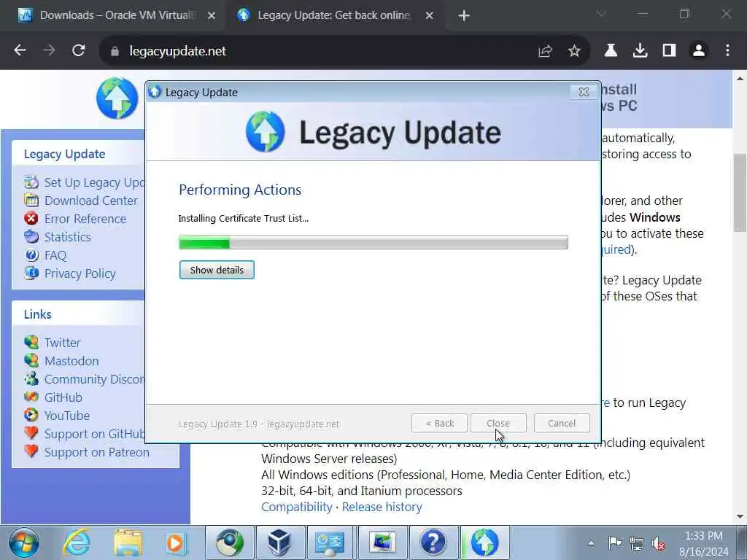This screenshot has height=560, width=747.
Task: Toggle the browser side panel icon
Action: pyautogui.click(x=669, y=50)
